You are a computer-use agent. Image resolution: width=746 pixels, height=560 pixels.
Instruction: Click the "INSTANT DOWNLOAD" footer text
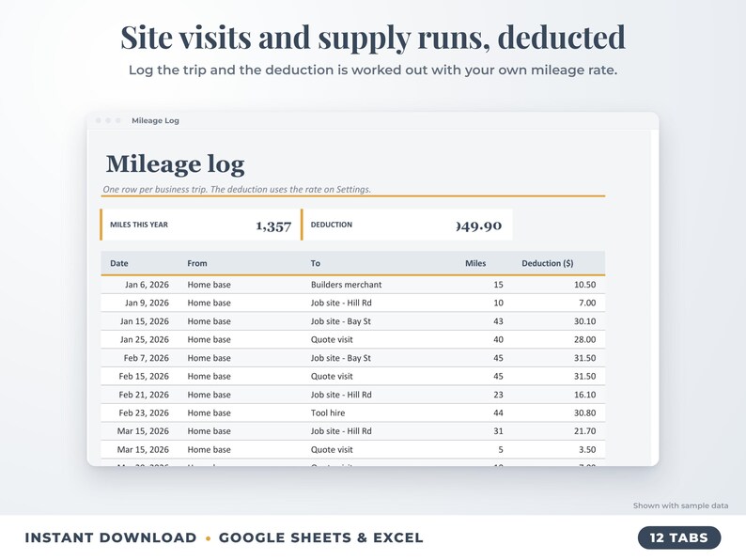111,537
